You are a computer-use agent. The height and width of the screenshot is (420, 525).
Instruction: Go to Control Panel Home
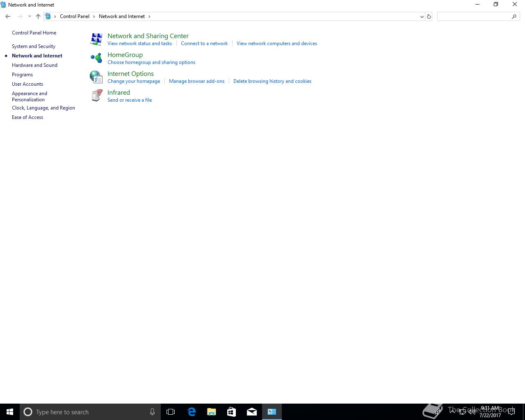tap(34, 33)
